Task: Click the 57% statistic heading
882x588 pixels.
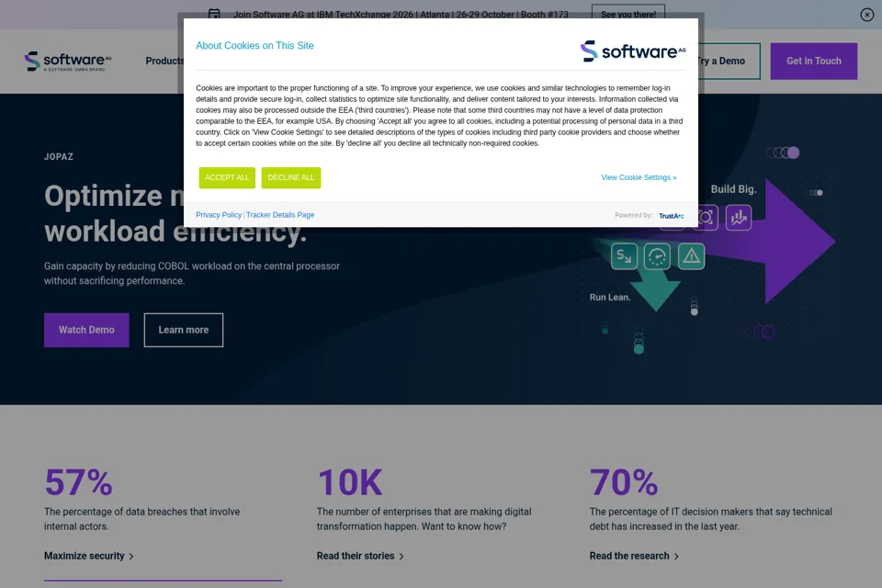Action: [79, 482]
